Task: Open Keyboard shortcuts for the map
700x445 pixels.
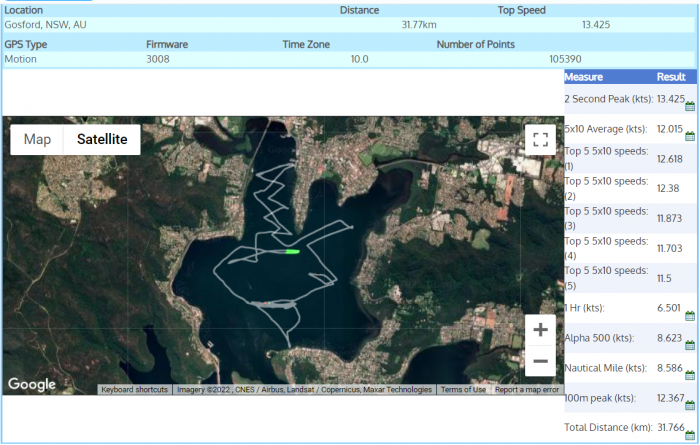Action: pyautogui.click(x=134, y=390)
